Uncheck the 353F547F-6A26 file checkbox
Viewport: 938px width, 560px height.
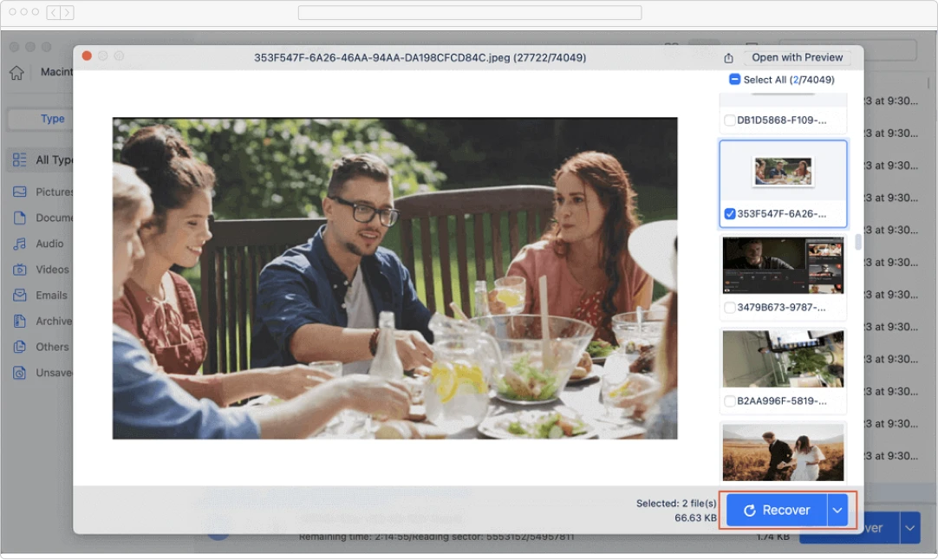(x=729, y=214)
